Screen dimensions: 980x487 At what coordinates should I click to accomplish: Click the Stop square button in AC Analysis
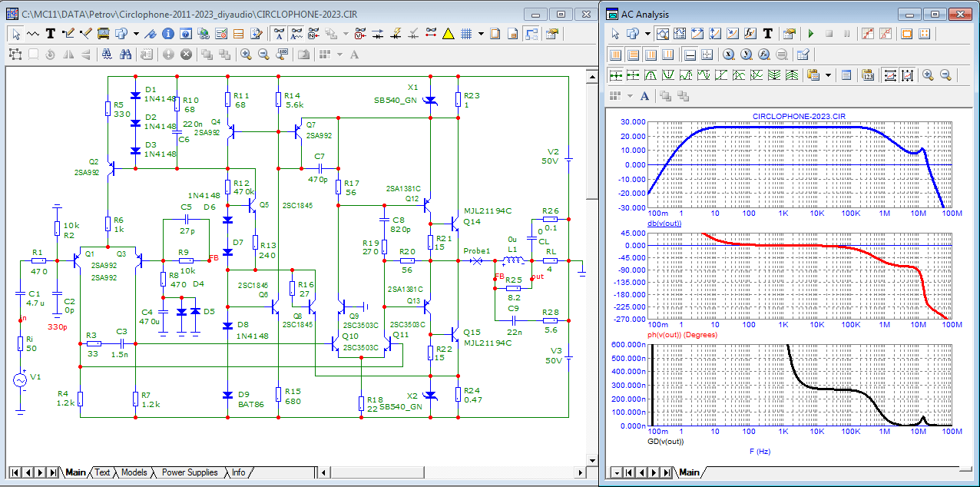[829, 34]
